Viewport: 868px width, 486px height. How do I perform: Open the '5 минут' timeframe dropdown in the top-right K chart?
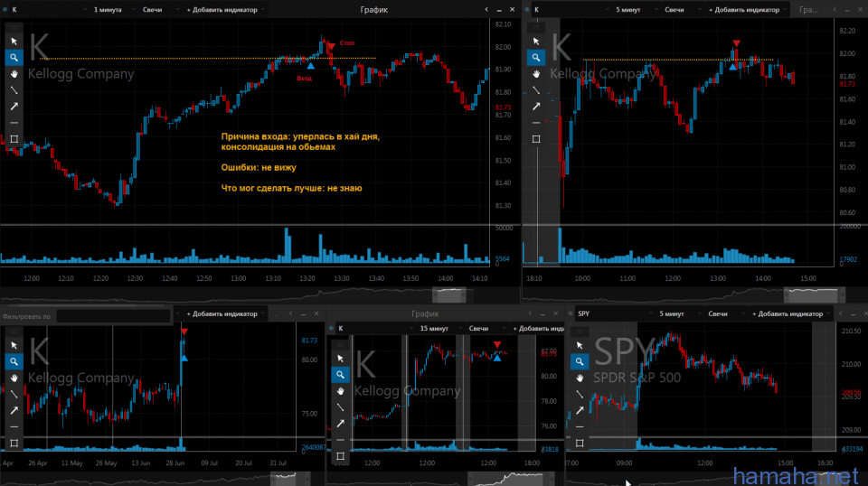click(635, 9)
